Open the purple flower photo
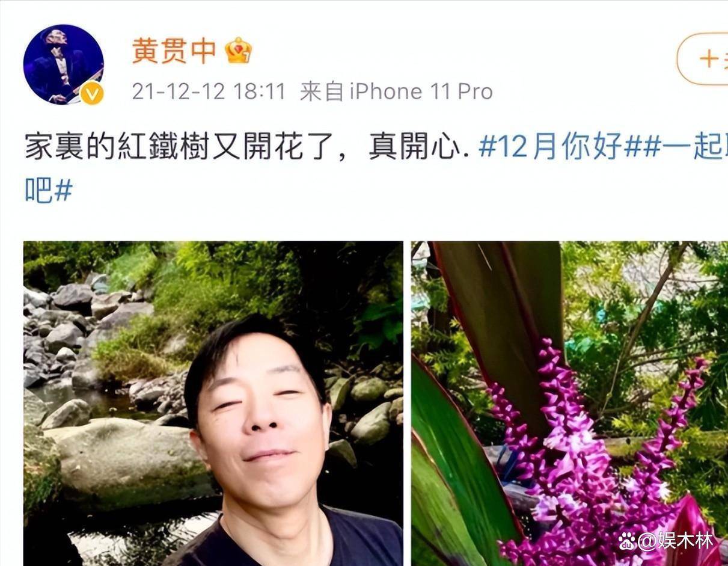 click(570, 404)
